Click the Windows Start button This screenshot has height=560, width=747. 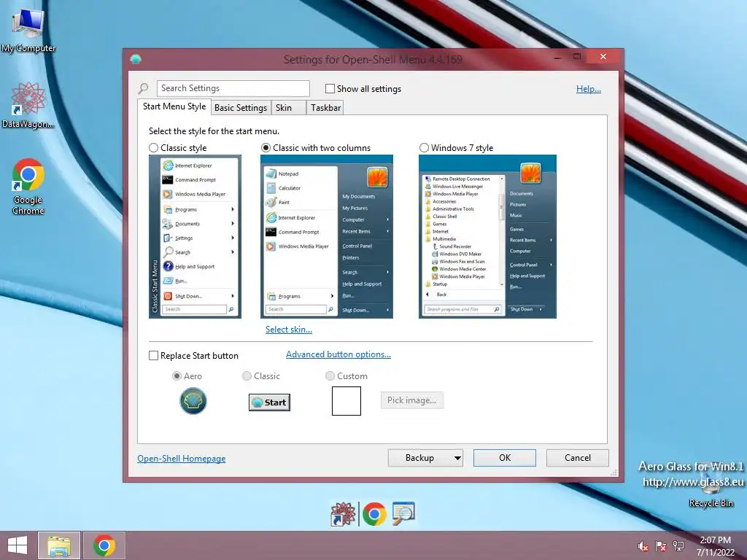18,545
